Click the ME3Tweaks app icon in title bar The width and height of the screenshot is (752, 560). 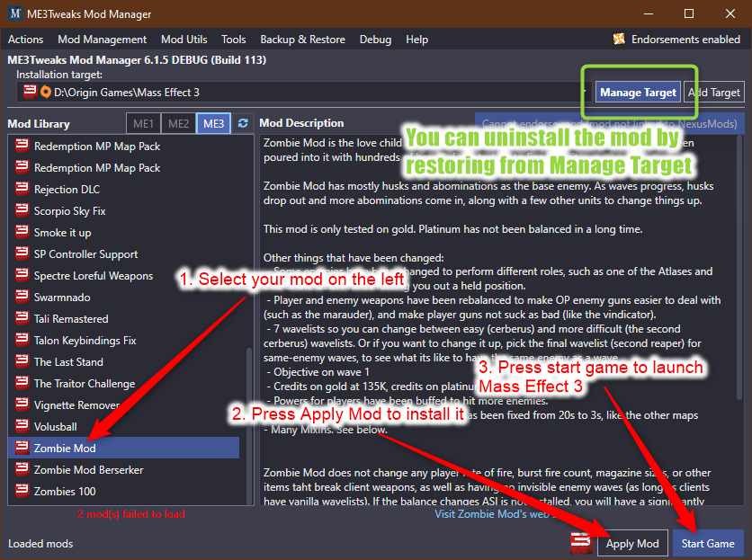(15, 14)
